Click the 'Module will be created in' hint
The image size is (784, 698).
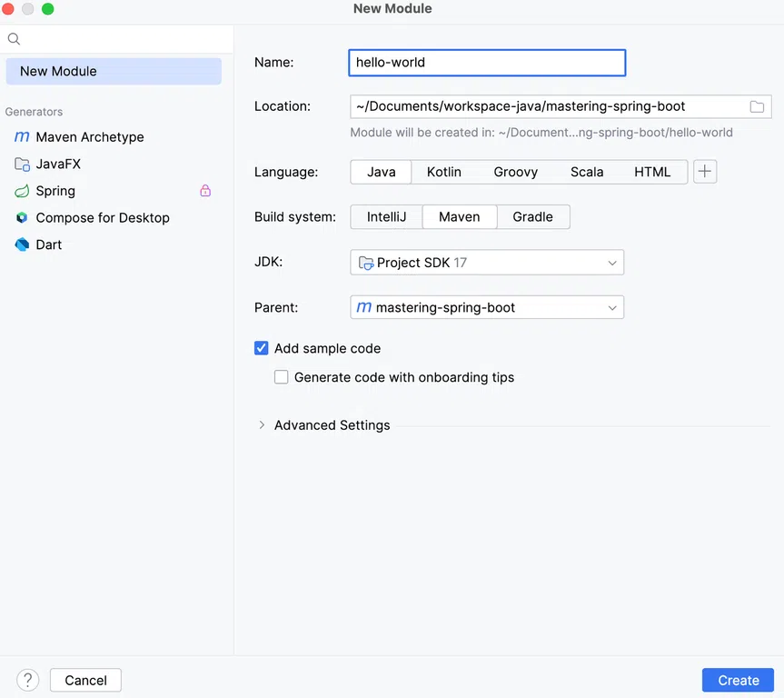[x=541, y=133]
